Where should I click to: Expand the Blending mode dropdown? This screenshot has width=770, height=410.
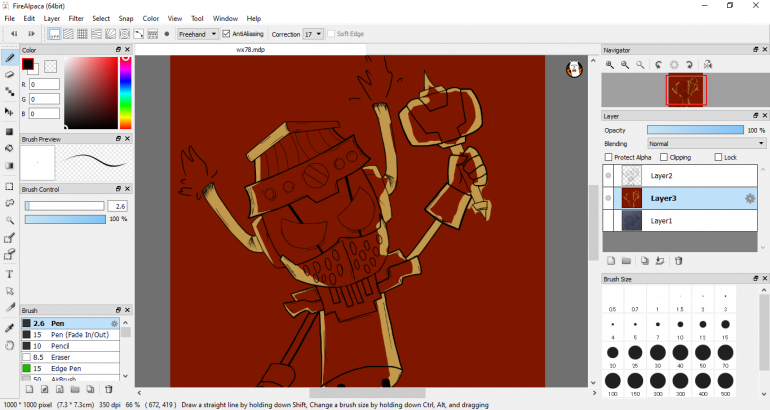coord(706,143)
